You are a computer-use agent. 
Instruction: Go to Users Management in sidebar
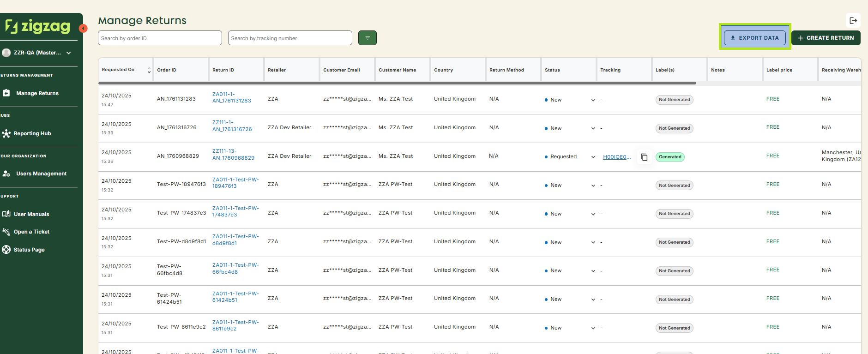click(x=41, y=174)
